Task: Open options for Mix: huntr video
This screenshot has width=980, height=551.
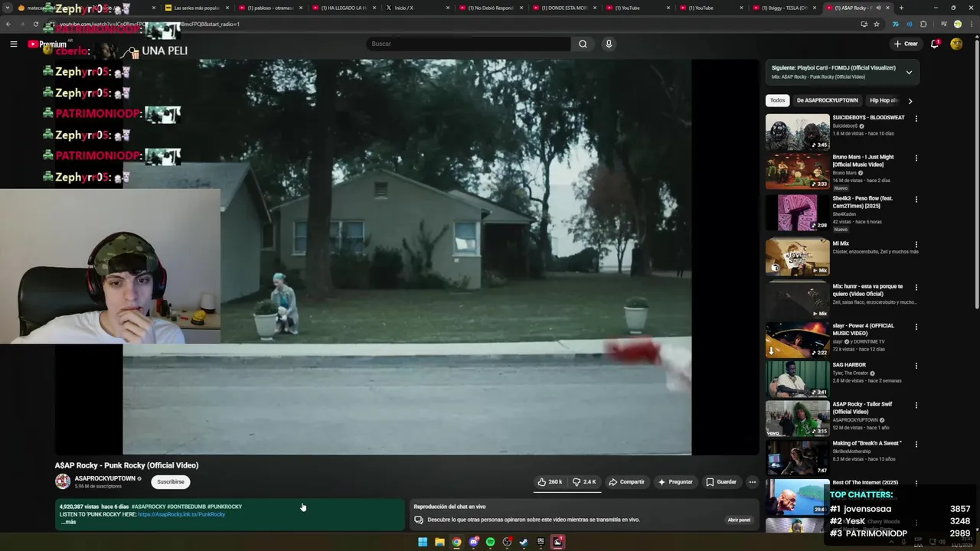Action: [x=916, y=288]
